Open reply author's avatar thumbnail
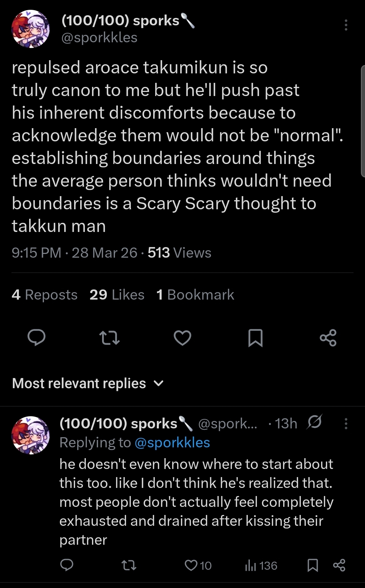 click(31, 435)
